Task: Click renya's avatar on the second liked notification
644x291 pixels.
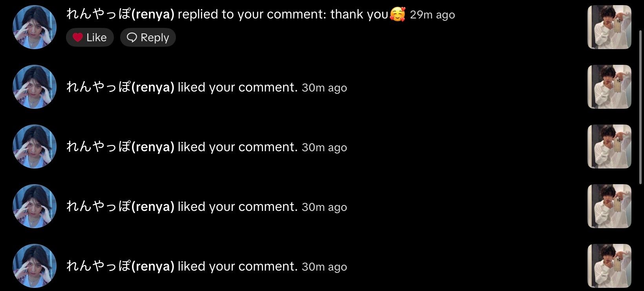Action: click(x=35, y=146)
